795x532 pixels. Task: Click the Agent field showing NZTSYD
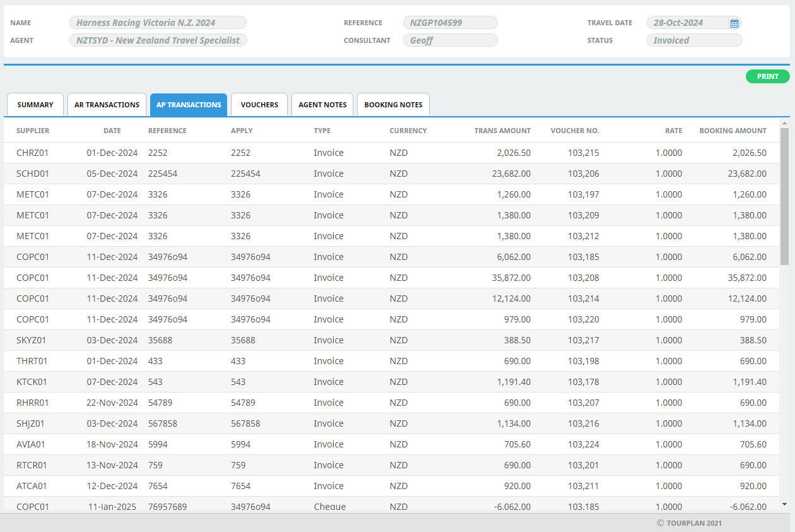(x=158, y=40)
